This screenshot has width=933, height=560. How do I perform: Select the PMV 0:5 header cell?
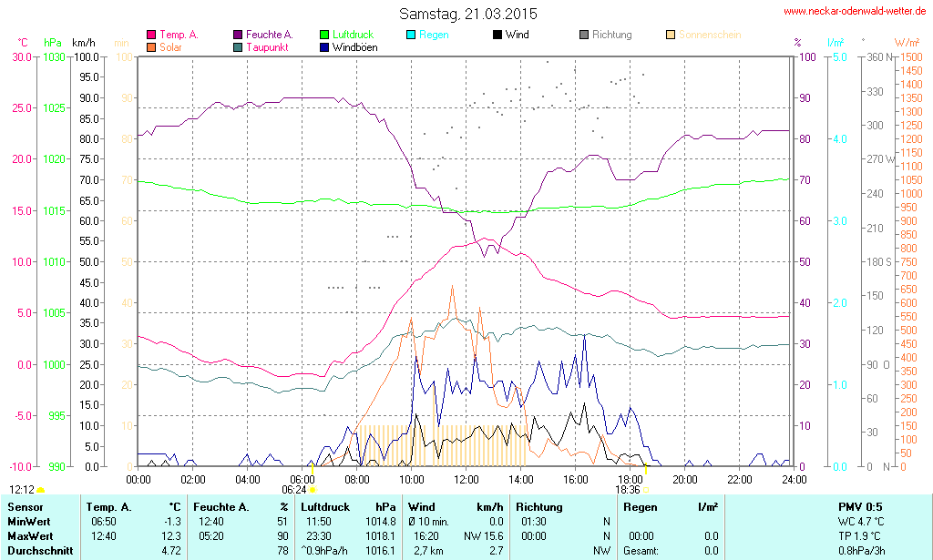click(859, 506)
